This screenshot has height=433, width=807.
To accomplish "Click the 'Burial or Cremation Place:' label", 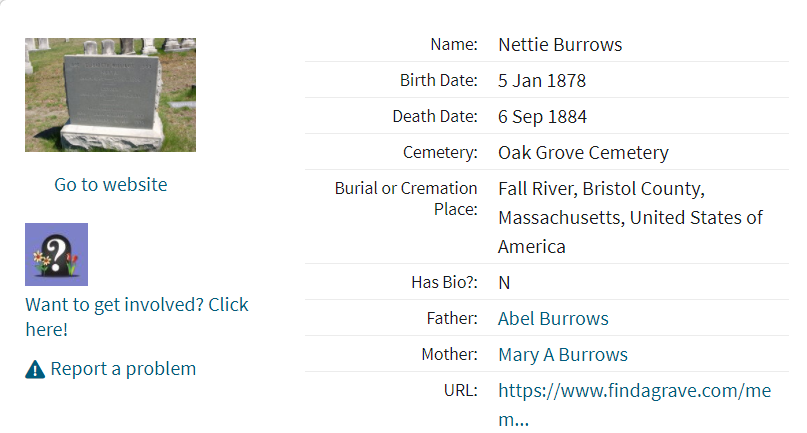I will click(406, 199).
